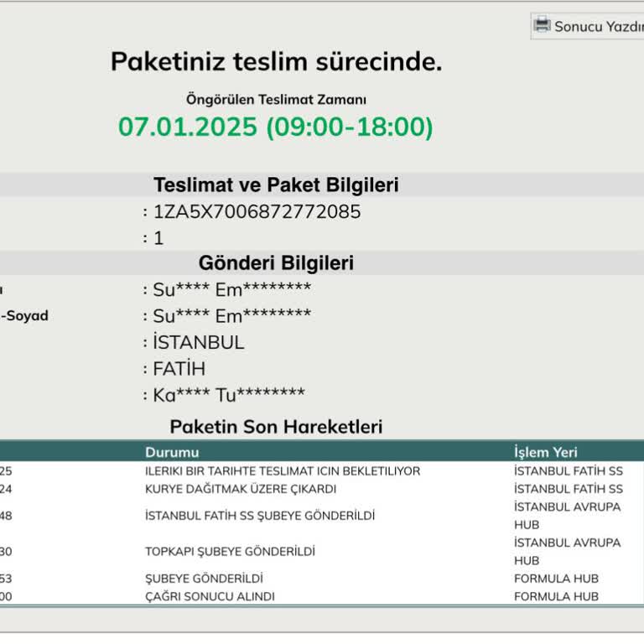Click the İSTANBUL city value
Image resolution: width=644 pixels, height=644 pixels.
pyautogui.click(x=199, y=342)
